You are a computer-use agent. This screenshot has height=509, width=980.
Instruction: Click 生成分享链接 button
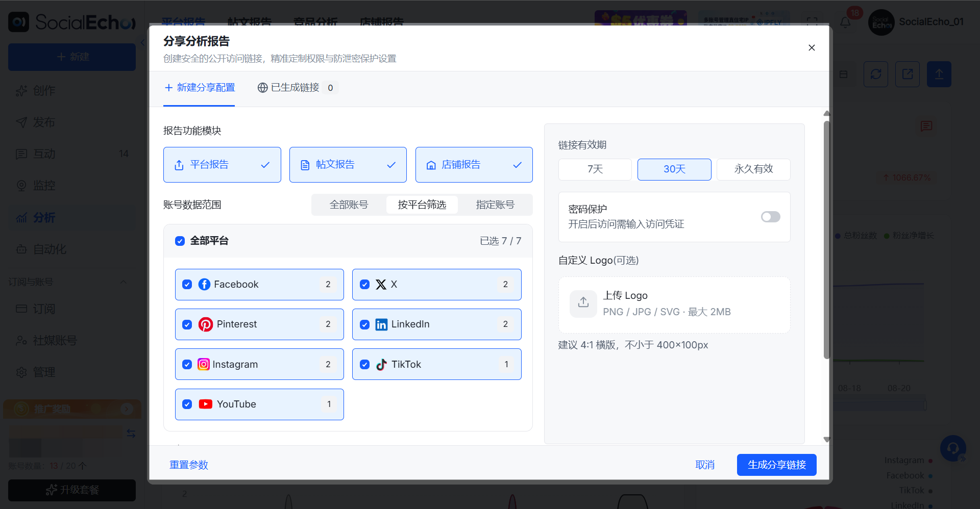[777, 465]
